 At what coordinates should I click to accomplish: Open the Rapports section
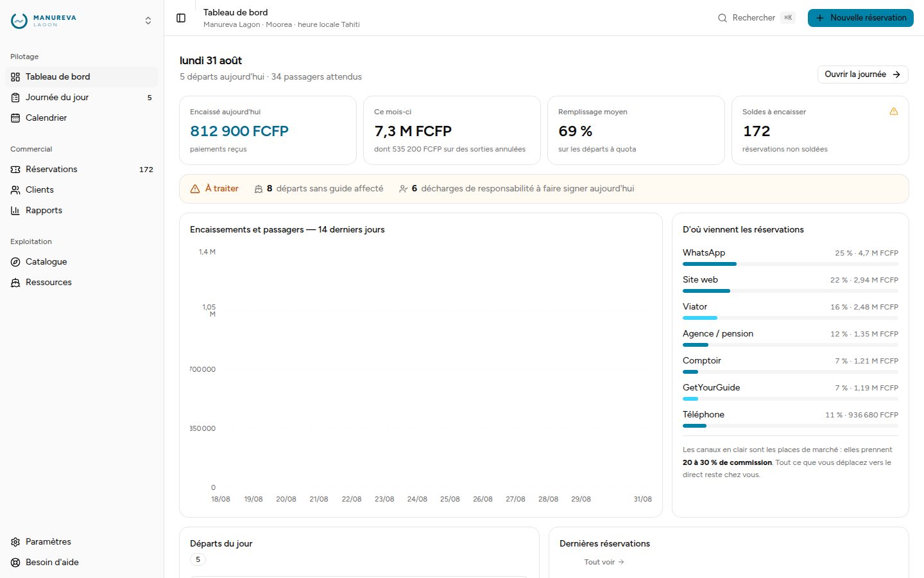click(x=81, y=211)
